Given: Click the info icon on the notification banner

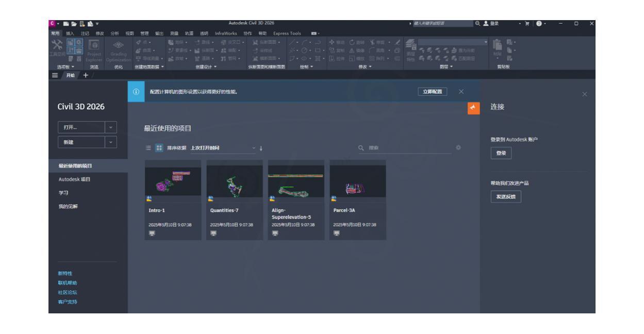Looking at the screenshot, I should [137, 92].
